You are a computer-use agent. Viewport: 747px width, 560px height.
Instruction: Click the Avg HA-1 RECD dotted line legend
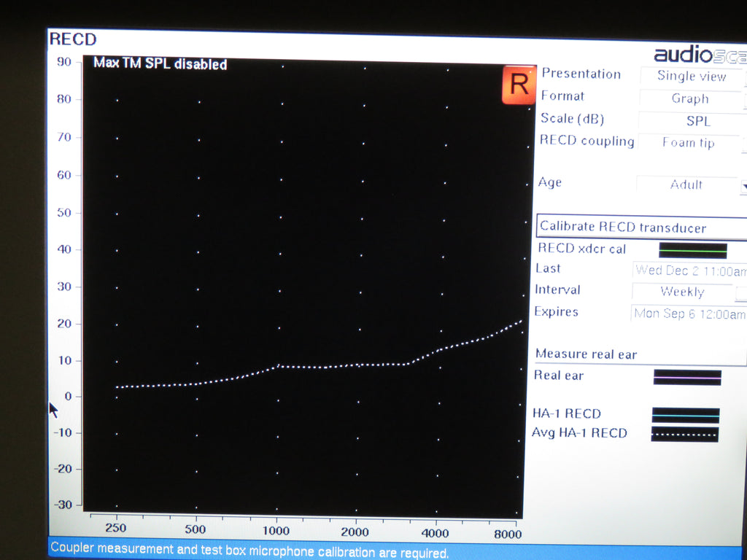tap(686, 435)
